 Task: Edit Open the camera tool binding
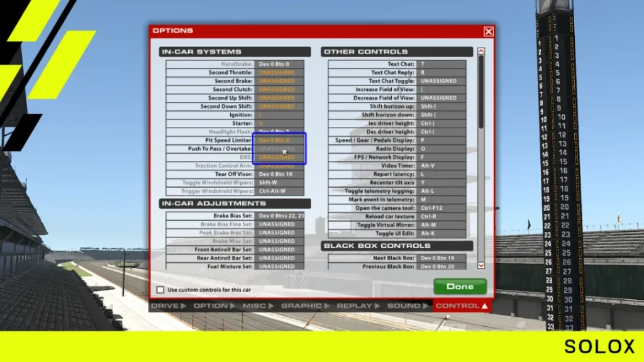click(x=441, y=208)
